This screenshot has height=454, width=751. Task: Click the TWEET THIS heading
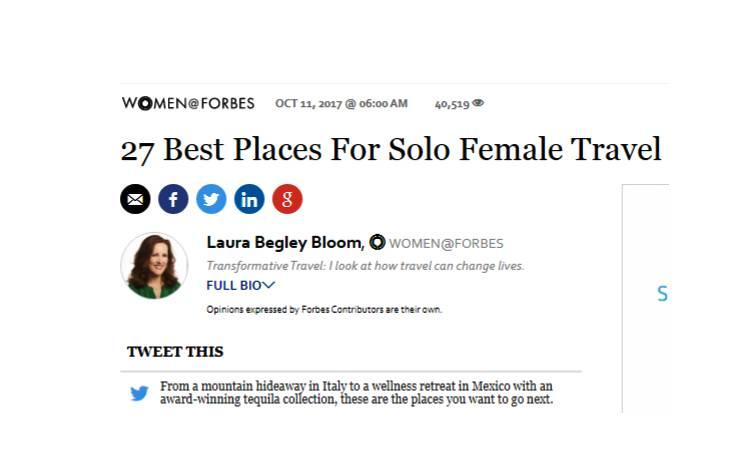pos(175,352)
